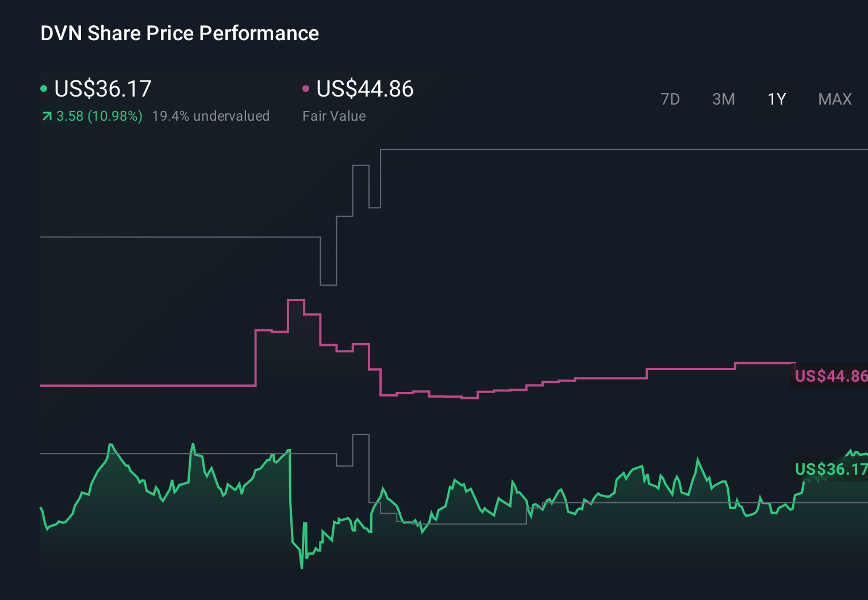Screen dimensions: 868x600
Task: Click the green share price dot indicator
Action: [x=44, y=89]
